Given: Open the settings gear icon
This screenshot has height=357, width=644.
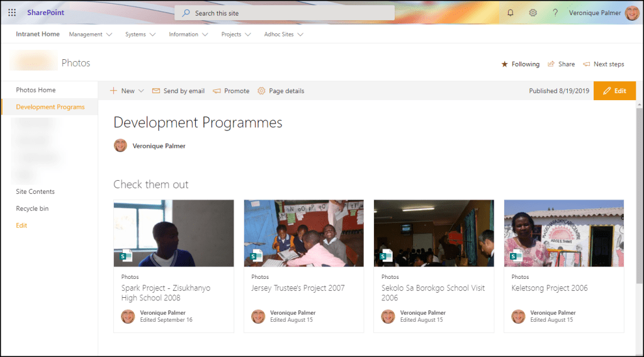Looking at the screenshot, I should [533, 13].
